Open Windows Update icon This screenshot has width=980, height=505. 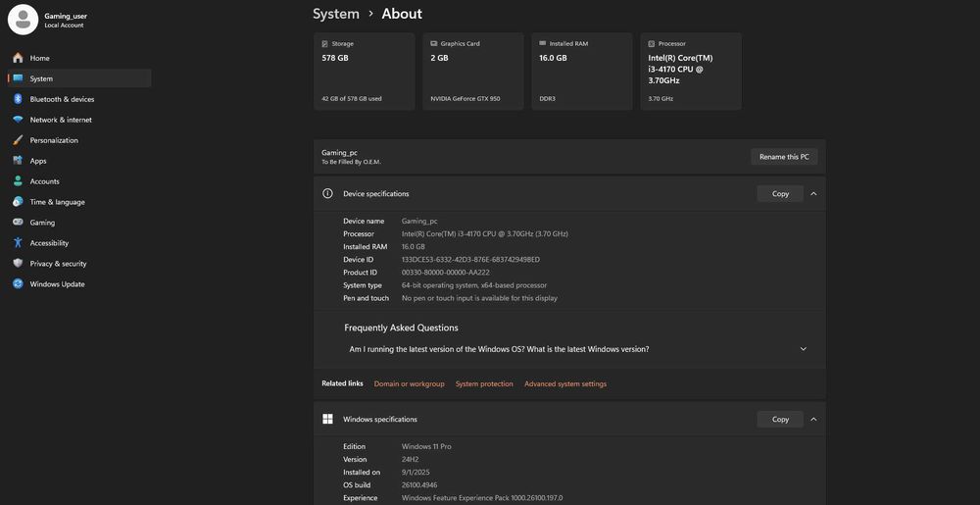point(18,284)
